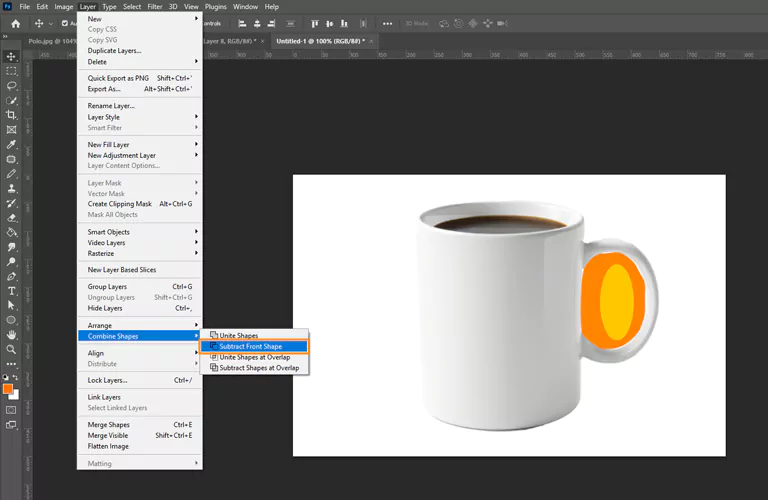This screenshot has height=500, width=768.
Task: Select the Frame tool
Action: point(11,130)
